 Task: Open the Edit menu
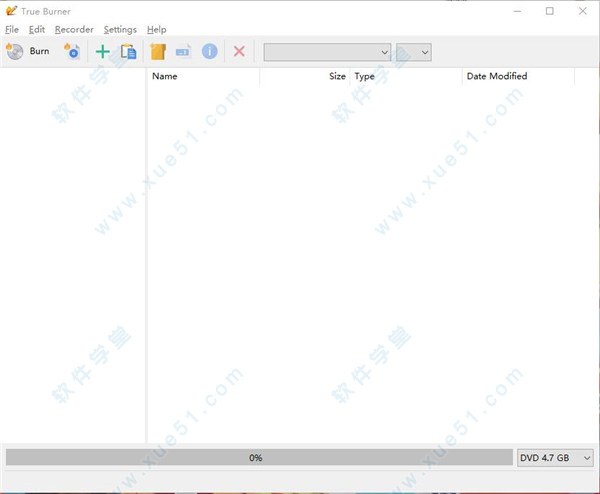37,29
